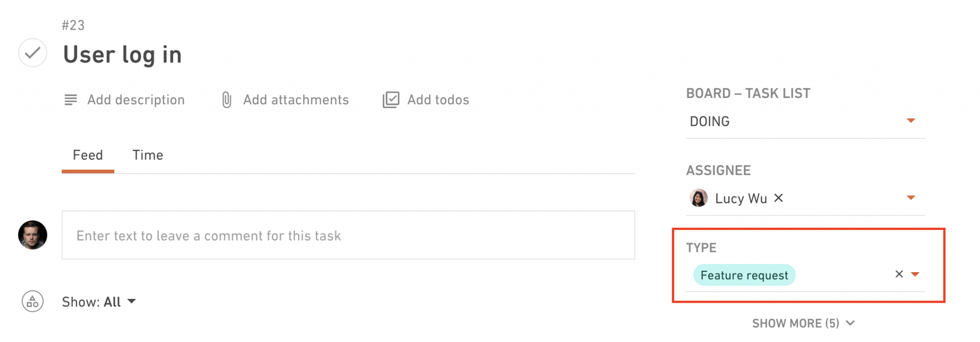The image size is (980, 342).
Task: Switch to the Time tab
Action: pyautogui.click(x=148, y=155)
